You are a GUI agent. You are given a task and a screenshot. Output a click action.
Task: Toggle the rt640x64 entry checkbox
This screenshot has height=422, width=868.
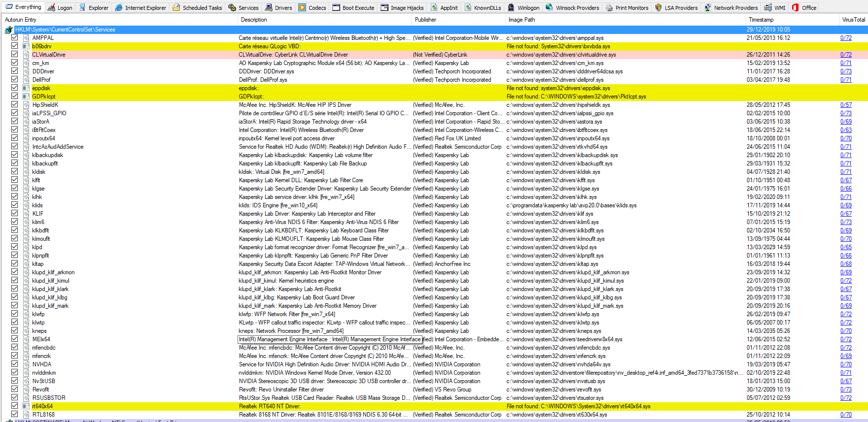pyautogui.click(x=14, y=406)
